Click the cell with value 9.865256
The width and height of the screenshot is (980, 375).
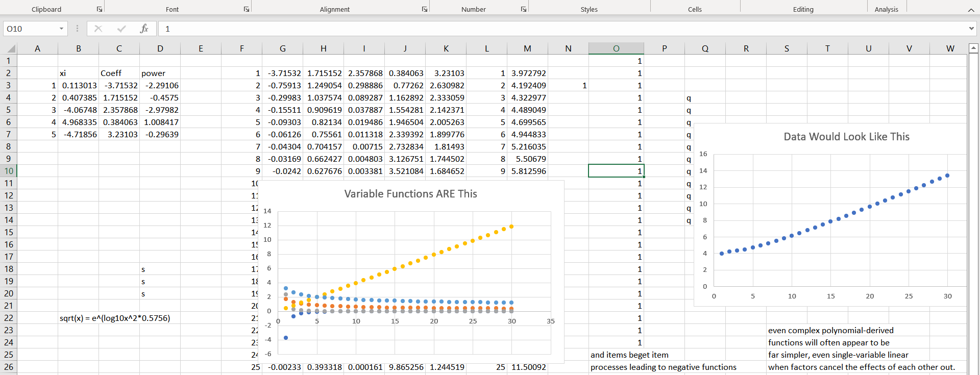point(405,367)
